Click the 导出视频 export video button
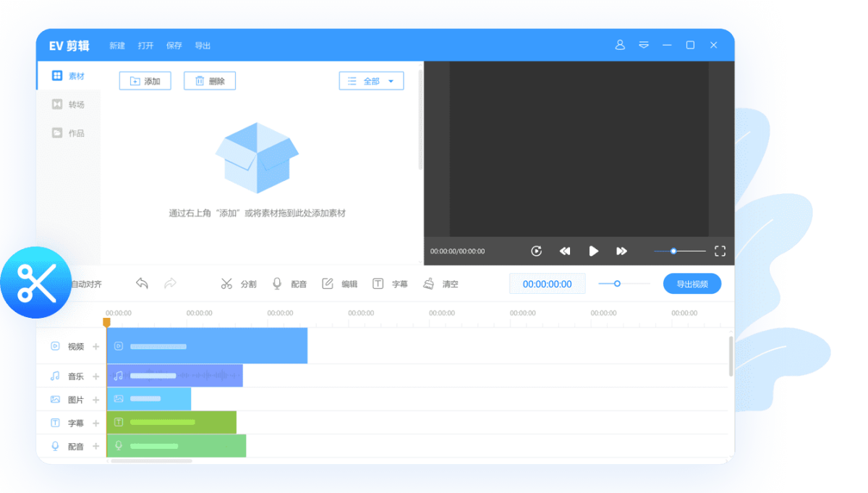 click(692, 284)
